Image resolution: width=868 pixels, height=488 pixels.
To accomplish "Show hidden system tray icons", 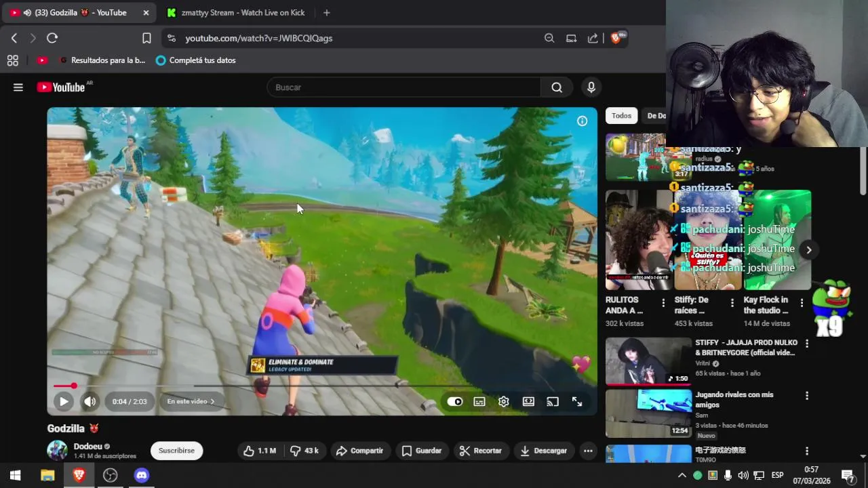I will coord(682,475).
